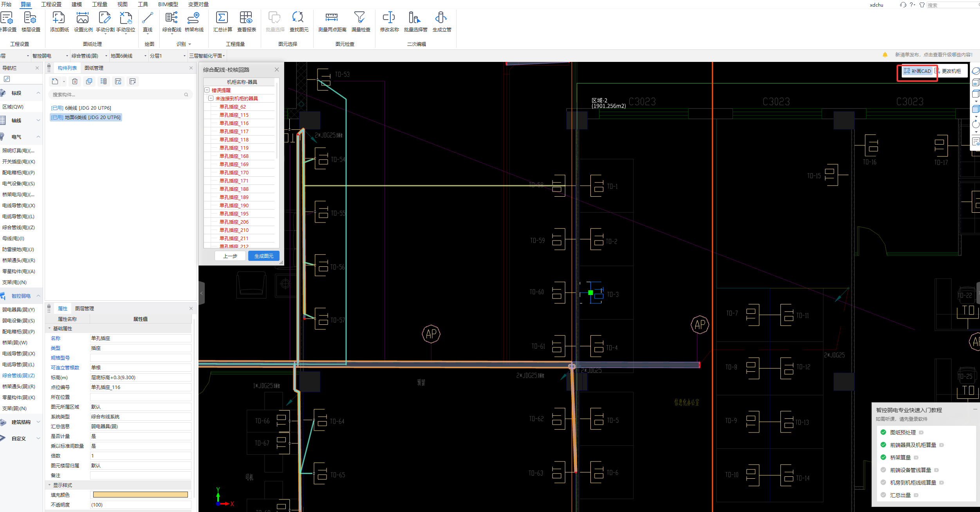Click the 生成图元 button

263,256
